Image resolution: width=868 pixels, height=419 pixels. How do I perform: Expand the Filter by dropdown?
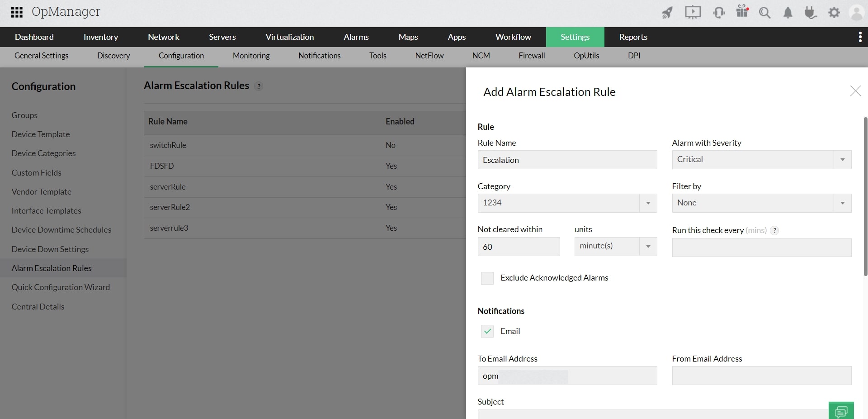coord(842,203)
